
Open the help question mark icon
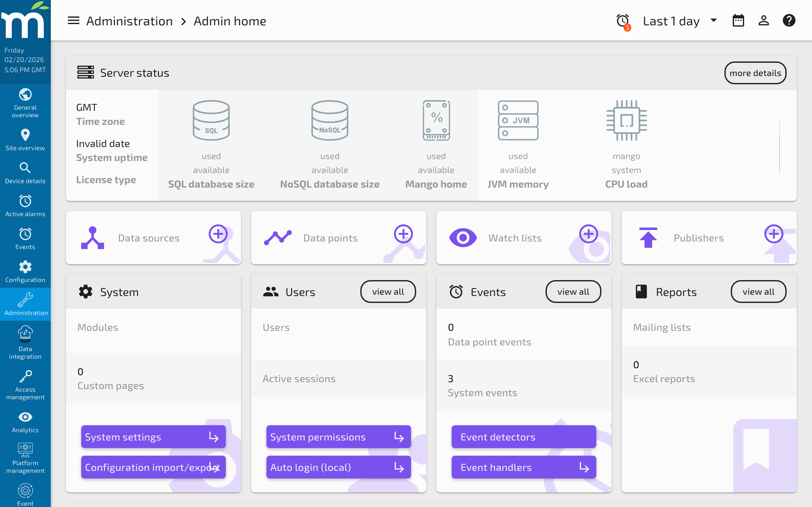pos(789,21)
